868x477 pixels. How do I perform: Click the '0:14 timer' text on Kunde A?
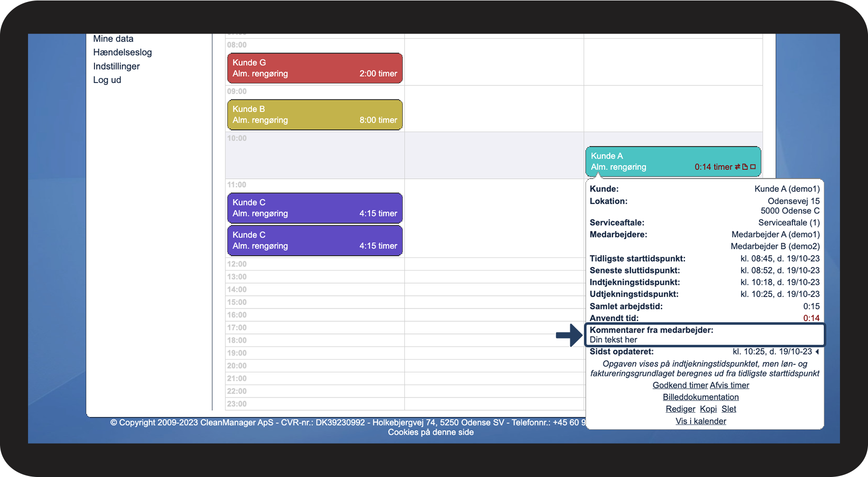713,167
